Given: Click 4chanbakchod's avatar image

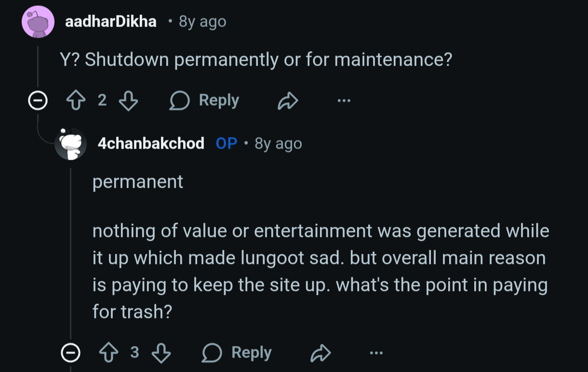Looking at the screenshot, I should tap(70, 143).
